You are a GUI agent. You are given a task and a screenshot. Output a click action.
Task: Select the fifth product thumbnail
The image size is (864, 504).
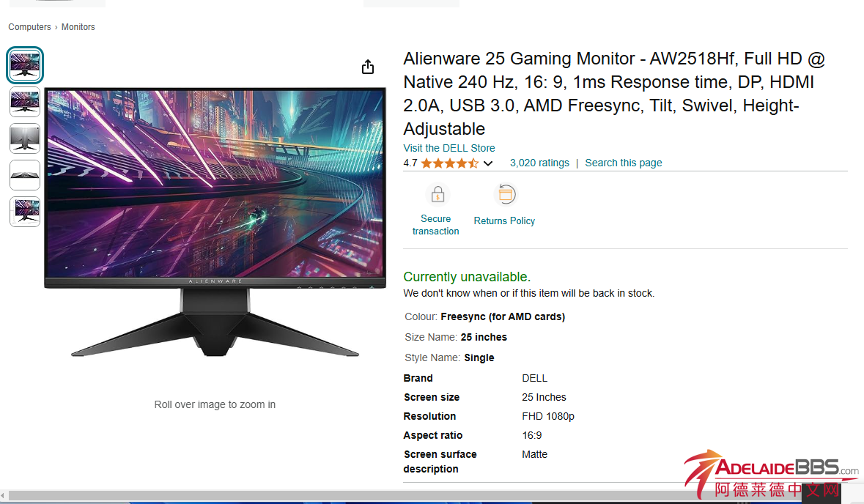click(25, 212)
